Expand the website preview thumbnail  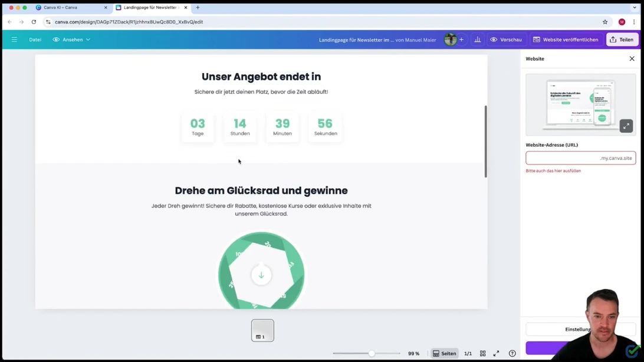[x=626, y=126]
